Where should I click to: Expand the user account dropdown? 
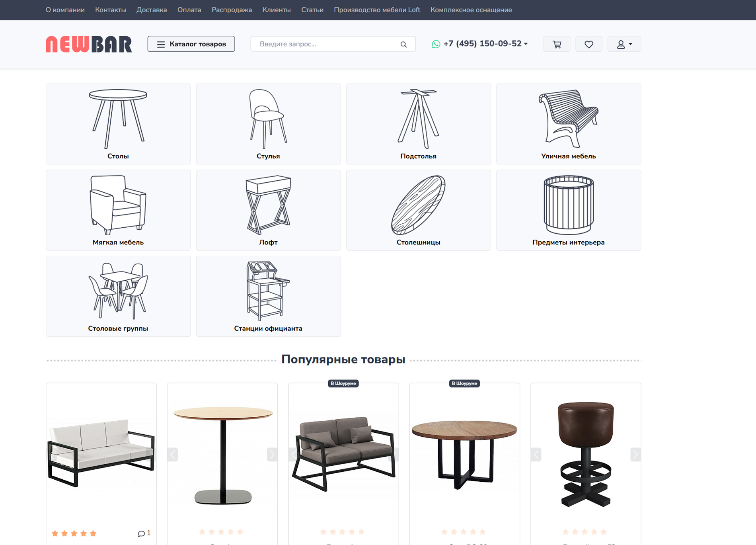624,44
